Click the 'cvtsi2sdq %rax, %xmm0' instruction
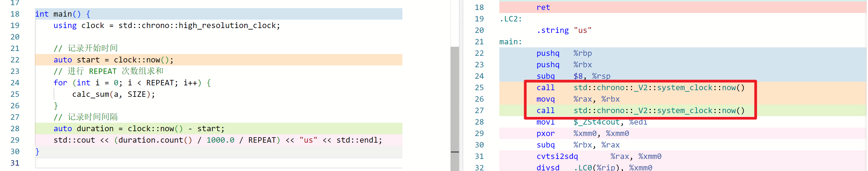This screenshot has height=171, width=868. (x=598, y=157)
